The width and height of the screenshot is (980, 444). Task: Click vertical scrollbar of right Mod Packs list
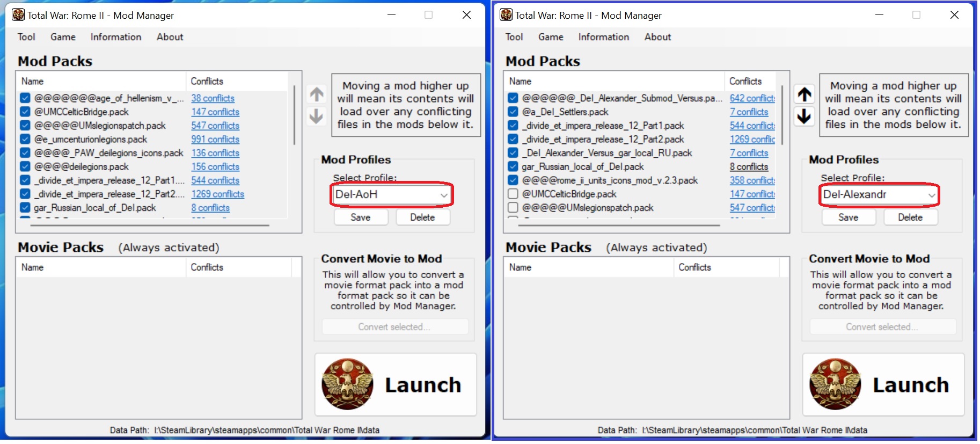coord(782,115)
